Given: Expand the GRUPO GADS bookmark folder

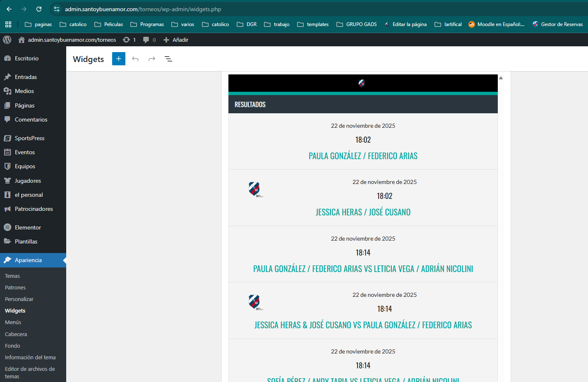Looking at the screenshot, I should (x=357, y=24).
